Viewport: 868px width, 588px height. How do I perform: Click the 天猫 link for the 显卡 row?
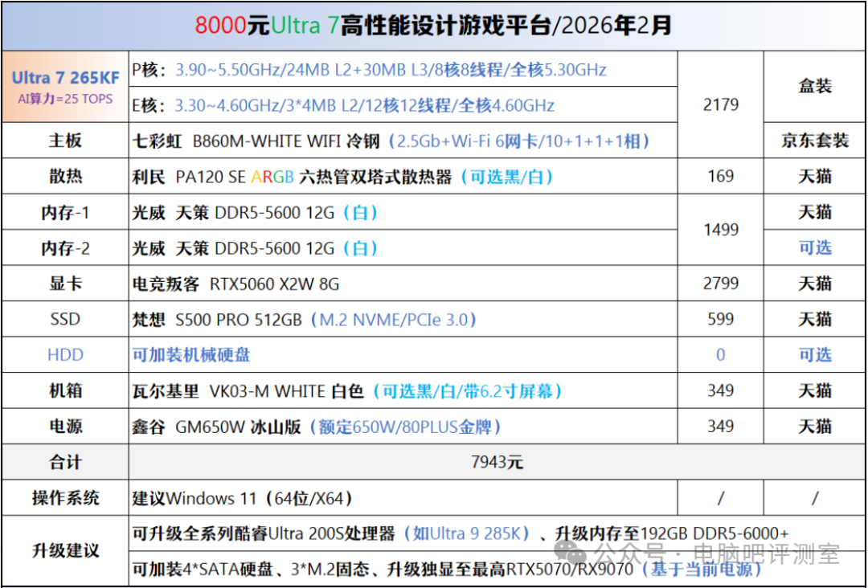click(817, 284)
